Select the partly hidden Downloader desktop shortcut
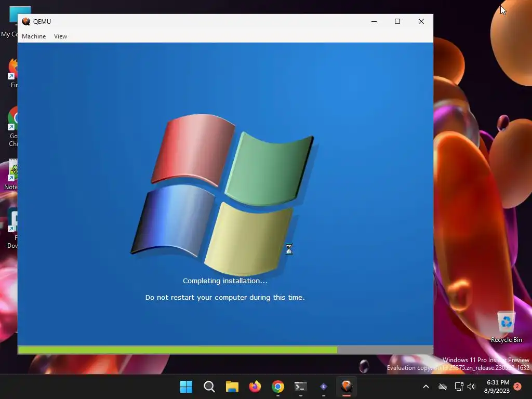This screenshot has height=399, width=532. point(12,229)
